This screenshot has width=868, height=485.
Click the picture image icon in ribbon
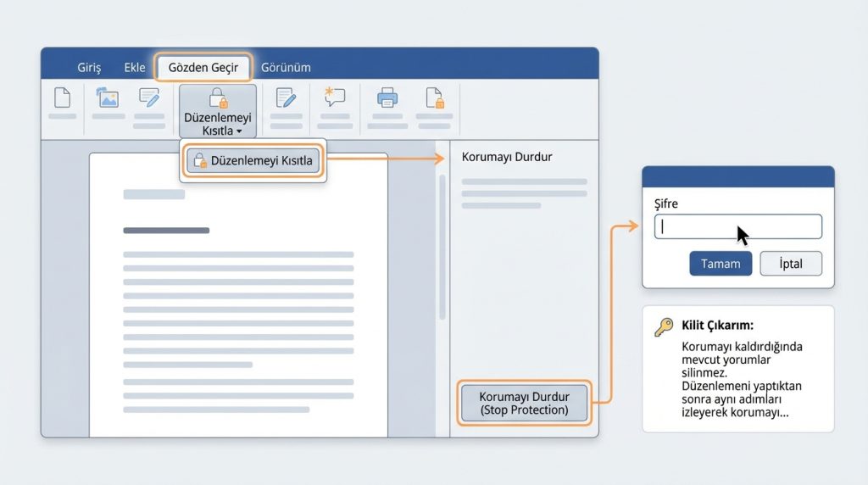108,98
